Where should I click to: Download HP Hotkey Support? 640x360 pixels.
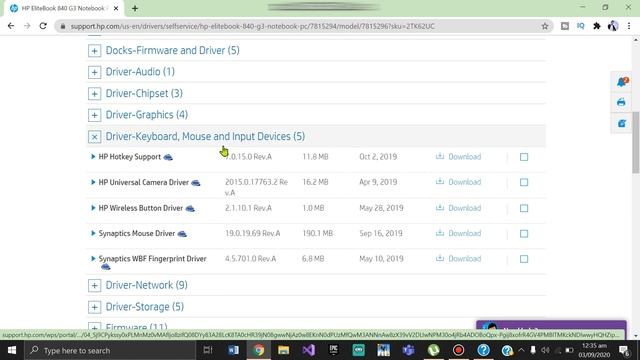pyautogui.click(x=458, y=157)
